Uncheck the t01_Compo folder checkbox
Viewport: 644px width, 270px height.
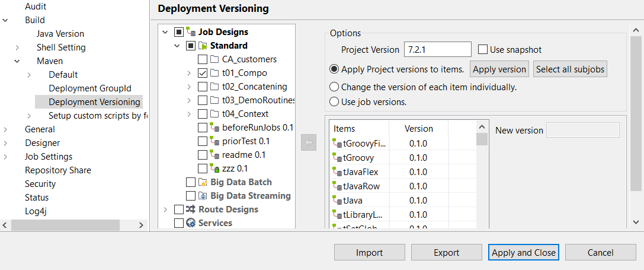coord(203,73)
